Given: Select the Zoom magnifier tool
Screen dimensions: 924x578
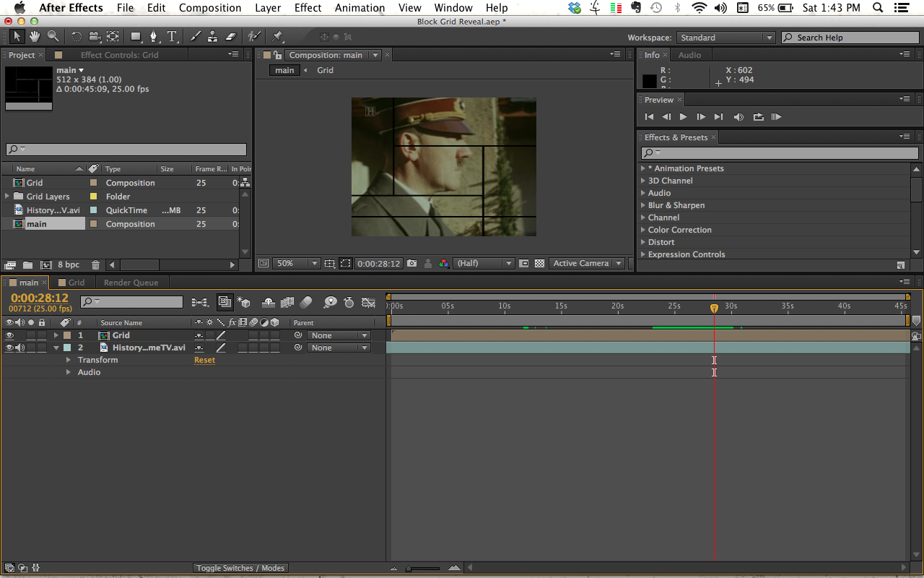Looking at the screenshot, I should (53, 36).
